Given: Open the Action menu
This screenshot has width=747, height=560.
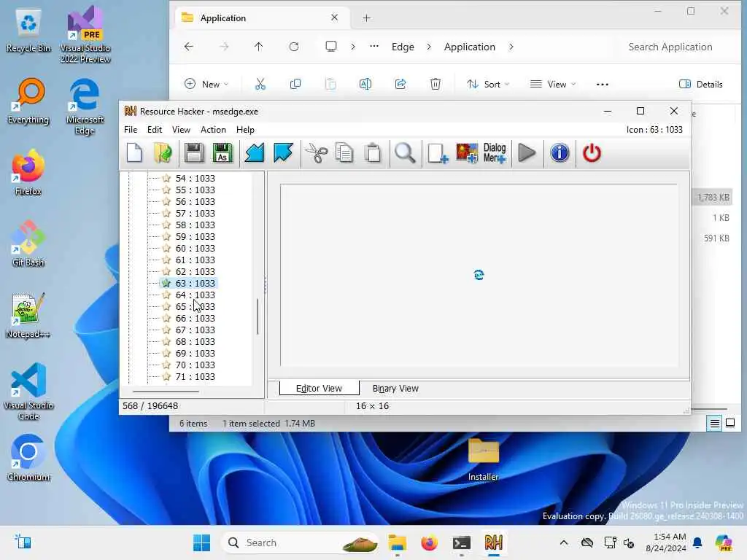Looking at the screenshot, I should point(213,130).
